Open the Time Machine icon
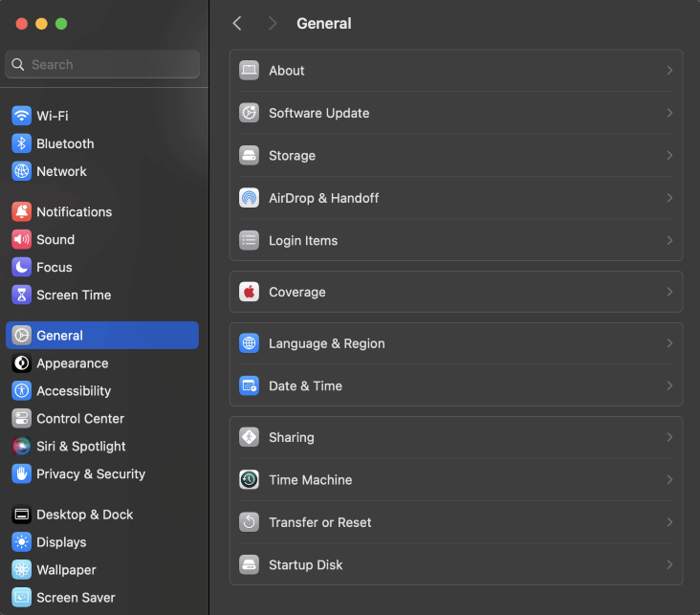 pyautogui.click(x=249, y=480)
